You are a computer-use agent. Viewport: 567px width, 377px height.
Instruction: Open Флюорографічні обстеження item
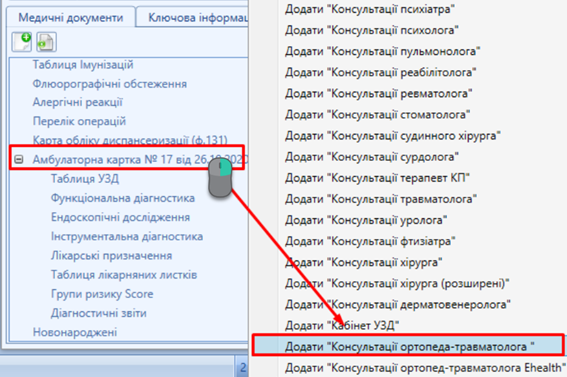(x=110, y=84)
